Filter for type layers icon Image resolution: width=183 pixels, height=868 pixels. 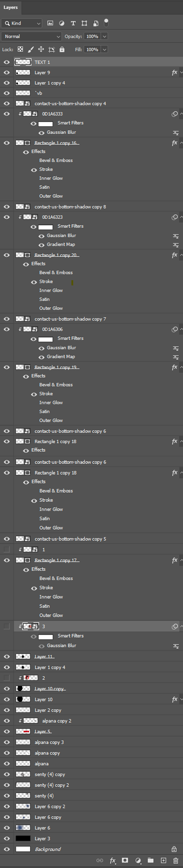(x=73, y=23)
